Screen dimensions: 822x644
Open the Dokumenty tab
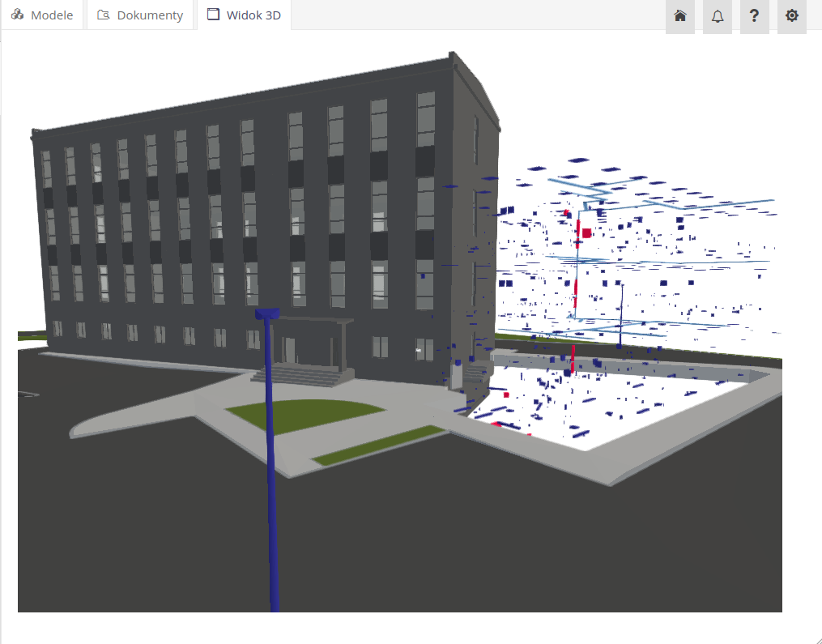click(140, 15)
